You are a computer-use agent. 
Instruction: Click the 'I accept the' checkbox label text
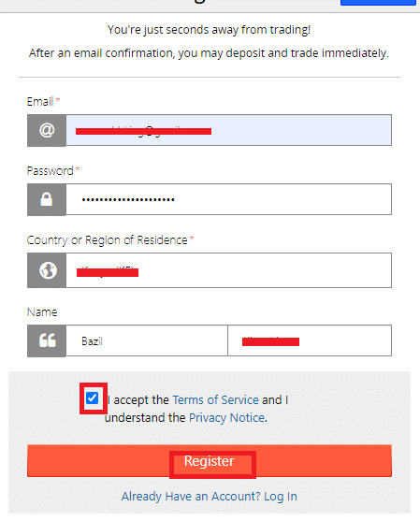coord(138,399)
